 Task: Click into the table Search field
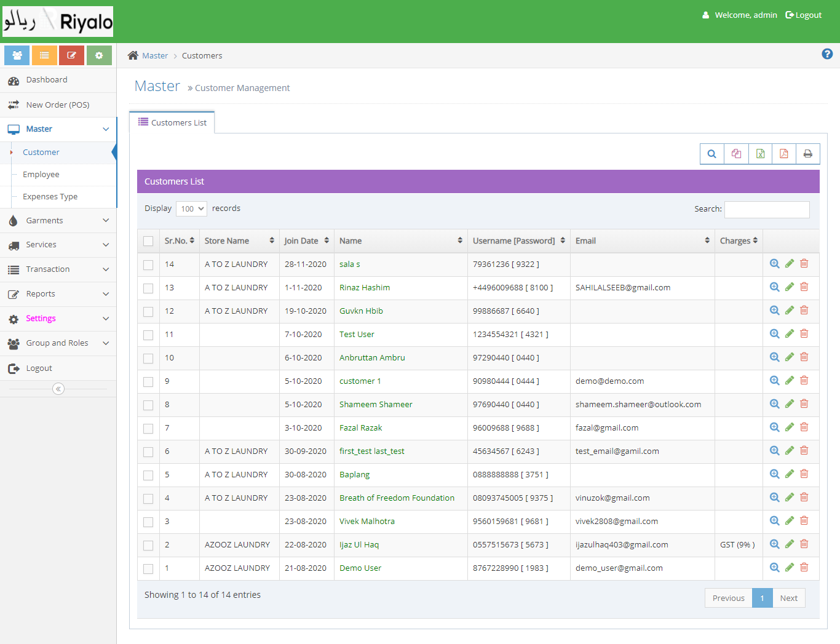(x=766, y=210)
